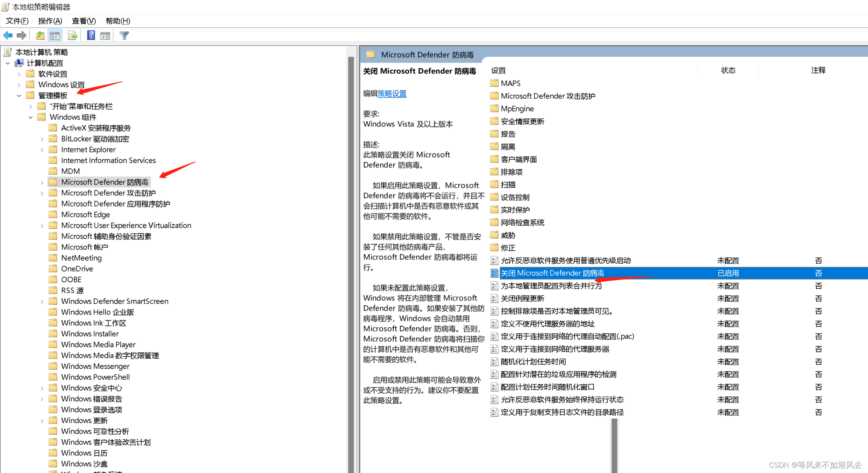Click the Forward arrow toolbar icon
The height and width of the screenshot is (473, 868).
(x=22, y=36)
